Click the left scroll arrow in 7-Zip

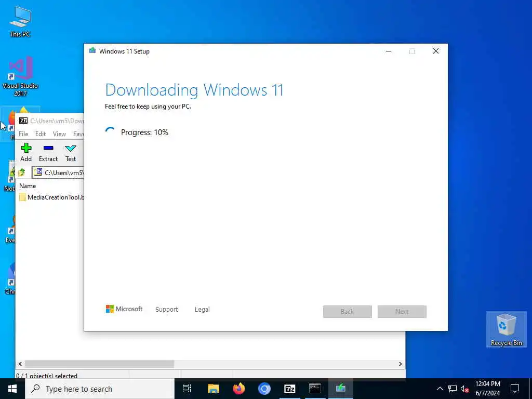point(20,364)
